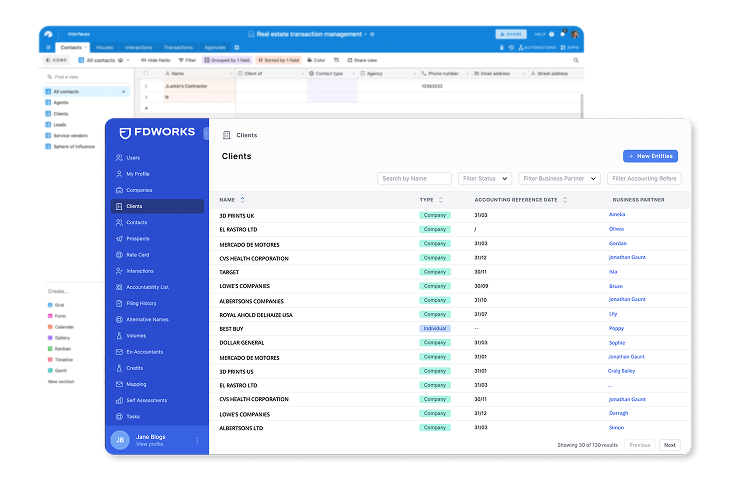
Task: Open the Phone number column dropdown in Airtable
Action: tap(467, 73)
